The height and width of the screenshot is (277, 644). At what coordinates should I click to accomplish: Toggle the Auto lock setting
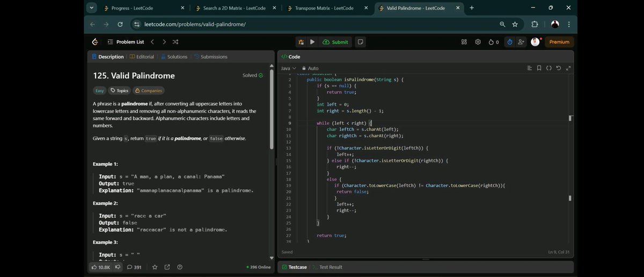(310, 69)
